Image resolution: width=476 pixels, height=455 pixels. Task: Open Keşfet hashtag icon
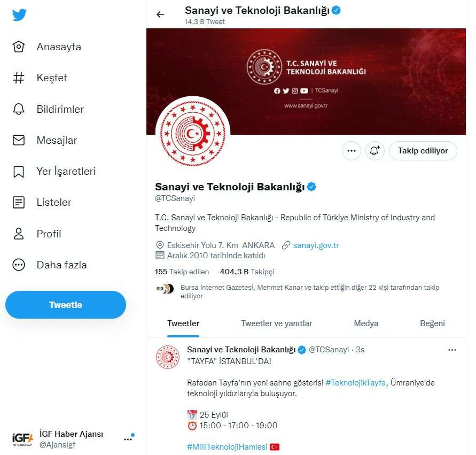tap(19, 78)
